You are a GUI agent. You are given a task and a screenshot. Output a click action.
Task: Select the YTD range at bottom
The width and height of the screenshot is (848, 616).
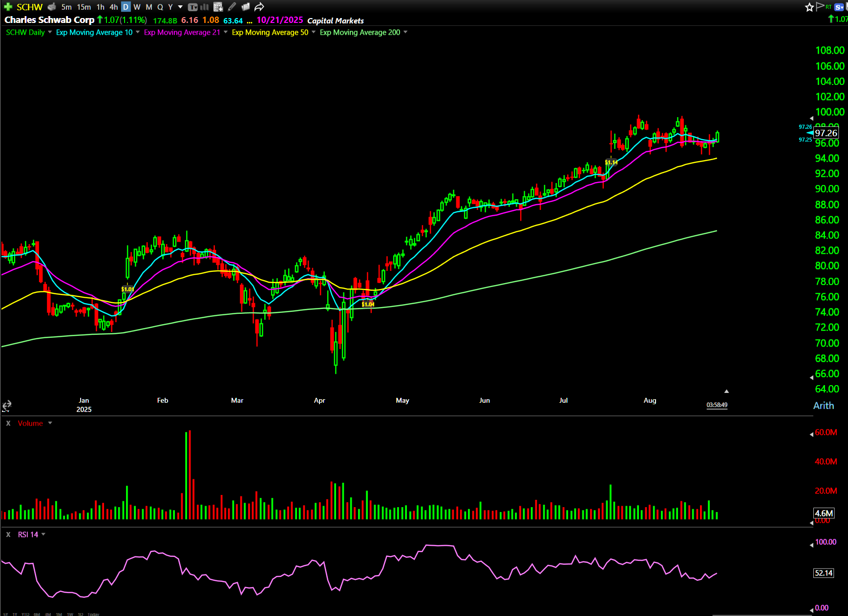point(25,614)
